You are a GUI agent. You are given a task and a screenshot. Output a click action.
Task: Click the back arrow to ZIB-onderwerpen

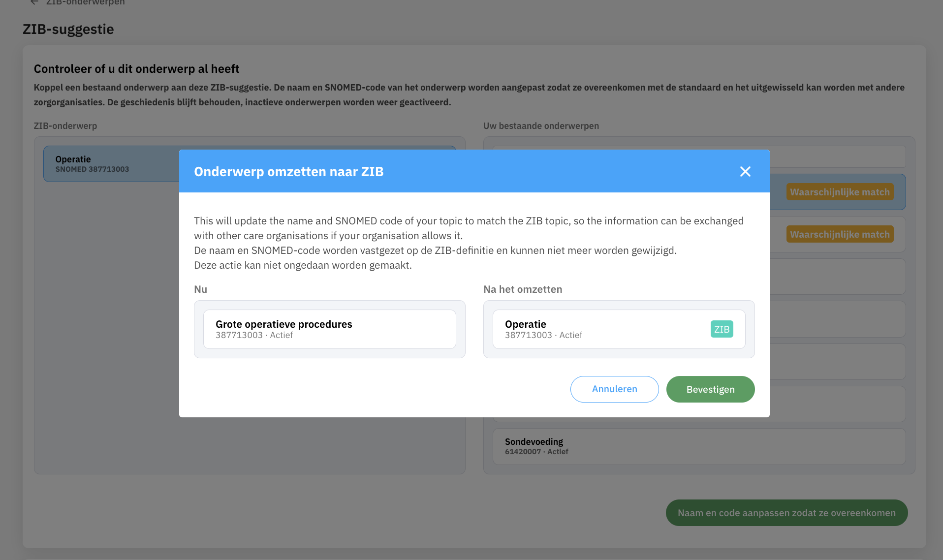[x=34, y=2]
